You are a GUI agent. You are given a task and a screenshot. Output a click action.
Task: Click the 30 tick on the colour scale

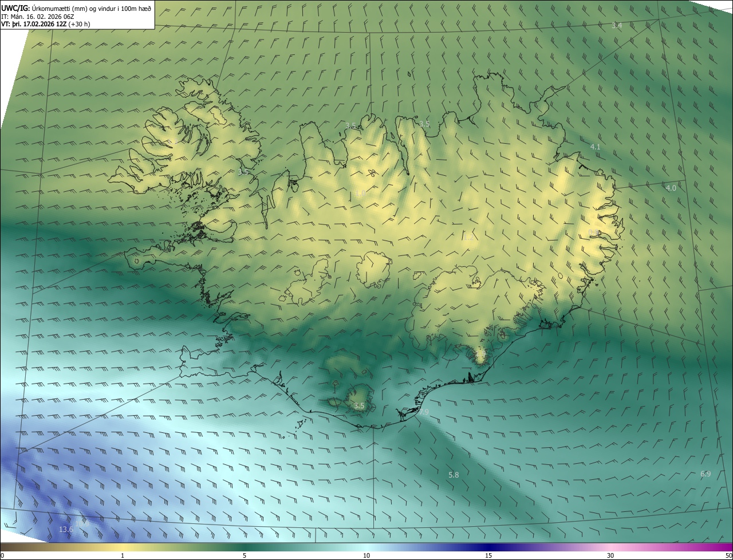click(610, 555)
